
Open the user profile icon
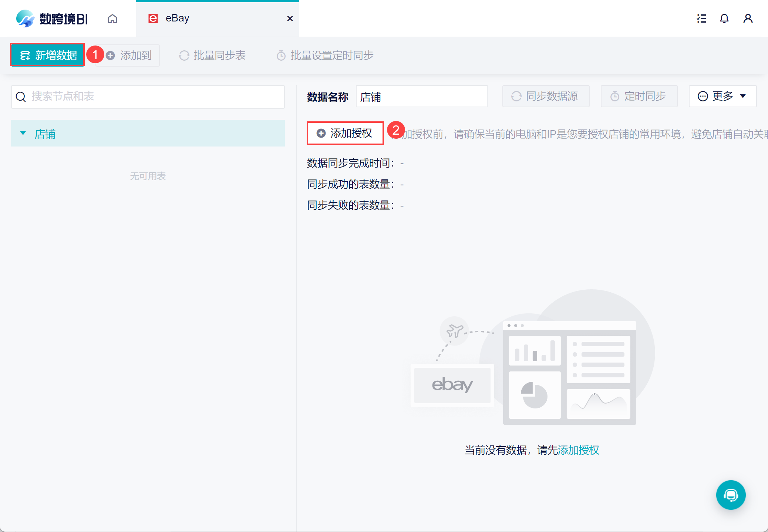[x=748, y=18]
